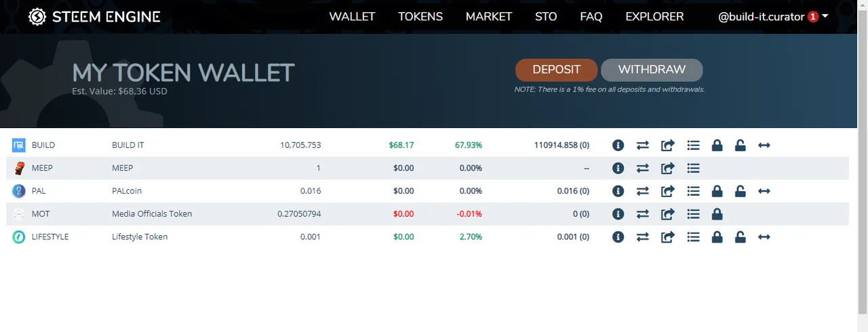
Task: Open the MARKET page
Action: pos(489,16)
